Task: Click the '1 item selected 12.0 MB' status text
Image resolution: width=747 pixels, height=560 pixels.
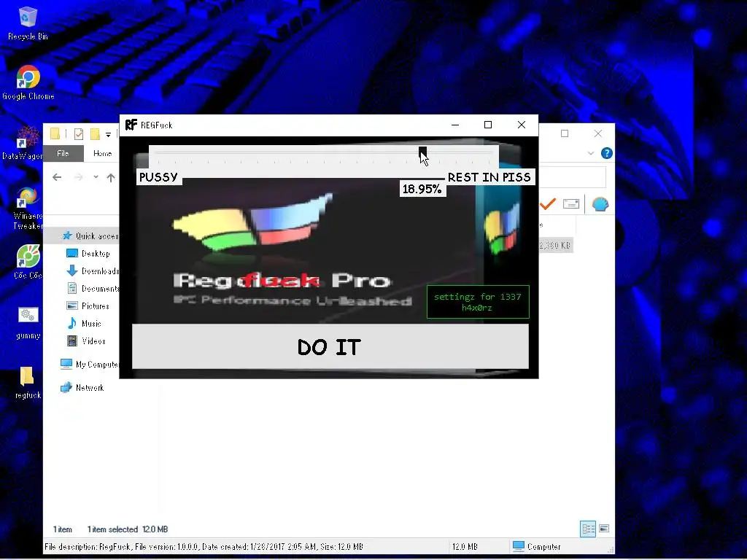Action: click(x=128, y=529)
